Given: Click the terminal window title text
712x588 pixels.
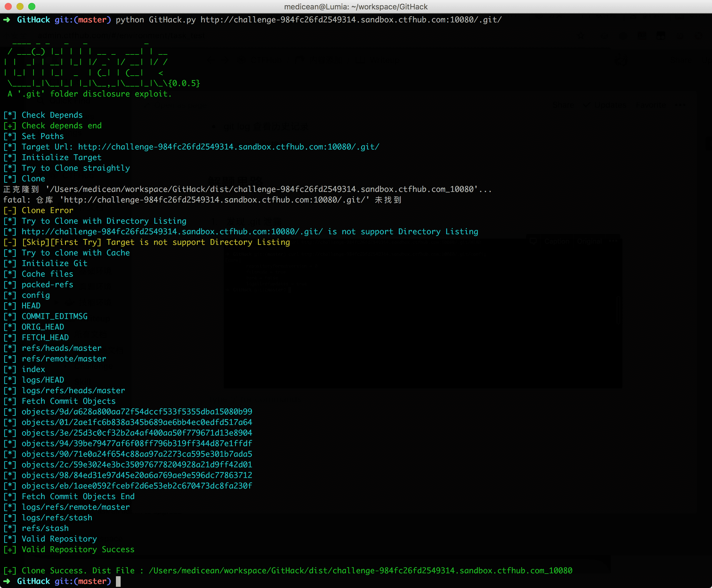Looking at the screenshot, I should pyautogui.click(x=355, y=7).
